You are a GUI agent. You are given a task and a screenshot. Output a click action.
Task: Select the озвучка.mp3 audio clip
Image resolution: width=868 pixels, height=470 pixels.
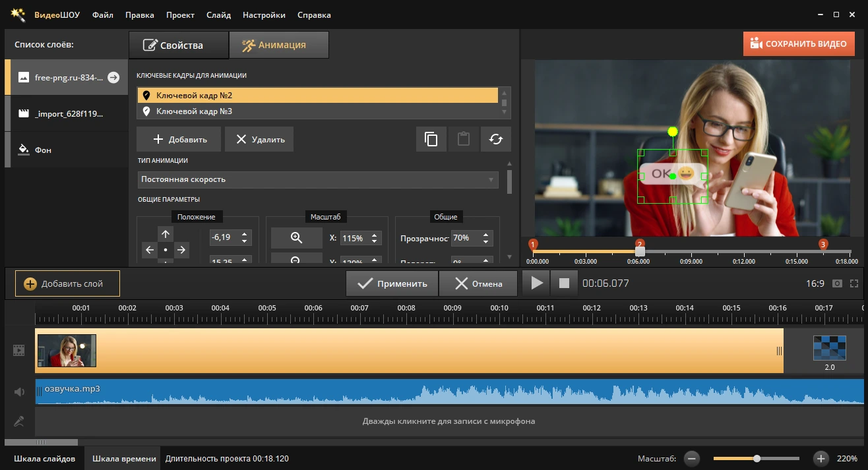pyautogui.click(x=450, y=391)
